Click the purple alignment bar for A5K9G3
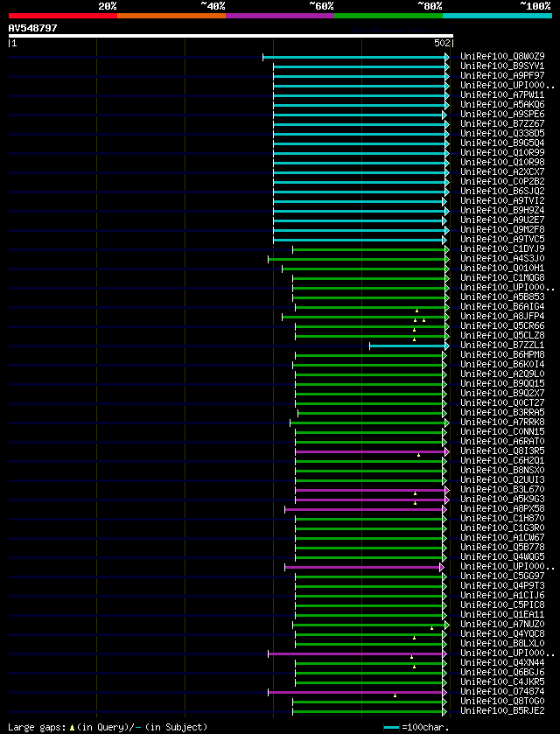The width and height of the screenshot is (560, 734). tap(372, 500)
